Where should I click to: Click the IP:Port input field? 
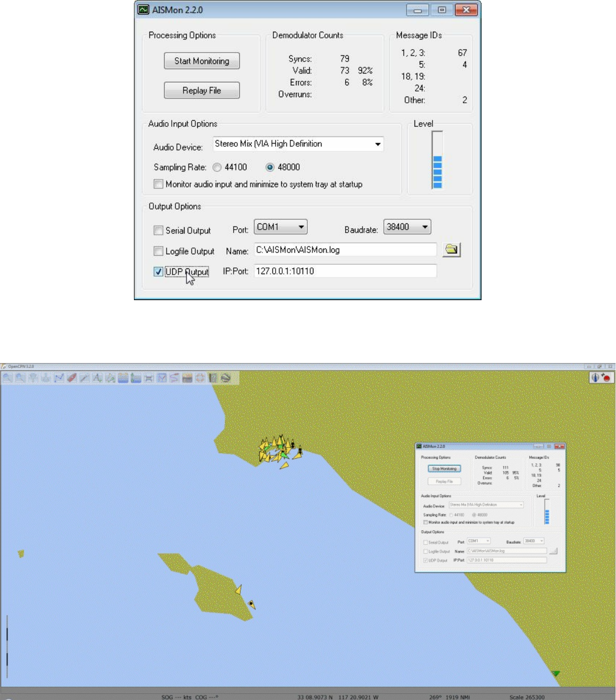[346, 271]
